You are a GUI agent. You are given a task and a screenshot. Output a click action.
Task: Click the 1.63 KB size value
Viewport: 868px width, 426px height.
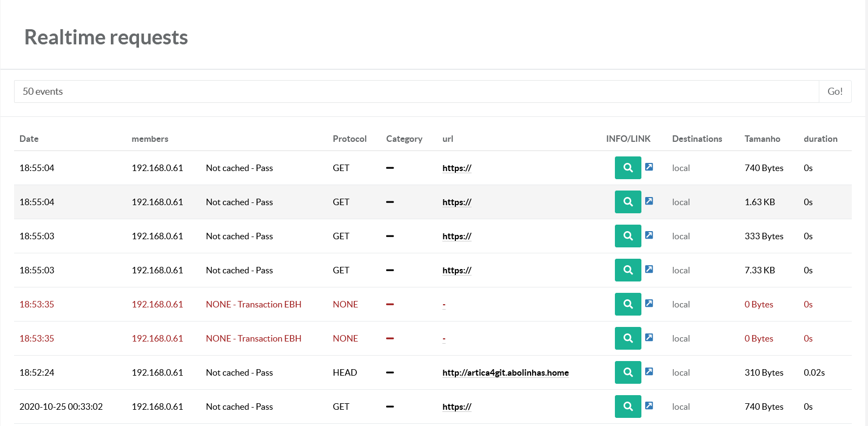[x=760, y=202]
